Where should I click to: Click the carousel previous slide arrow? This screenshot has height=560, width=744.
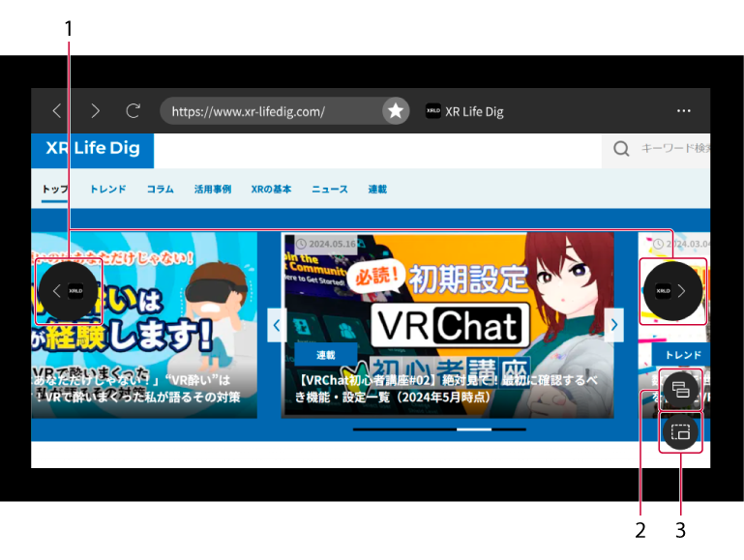[277, 325]
